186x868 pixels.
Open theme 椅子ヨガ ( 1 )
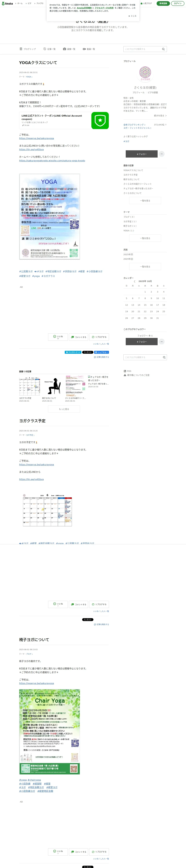(130, 226)
